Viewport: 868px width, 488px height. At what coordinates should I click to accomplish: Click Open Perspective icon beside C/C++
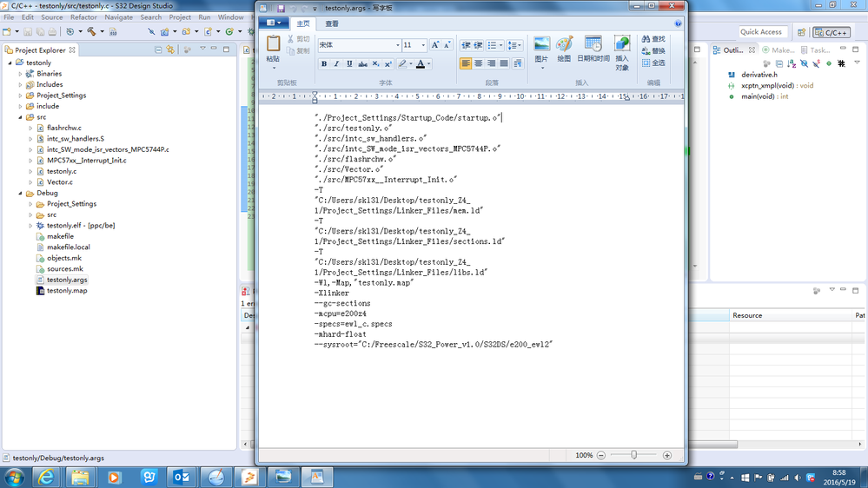tap(801, 32)
